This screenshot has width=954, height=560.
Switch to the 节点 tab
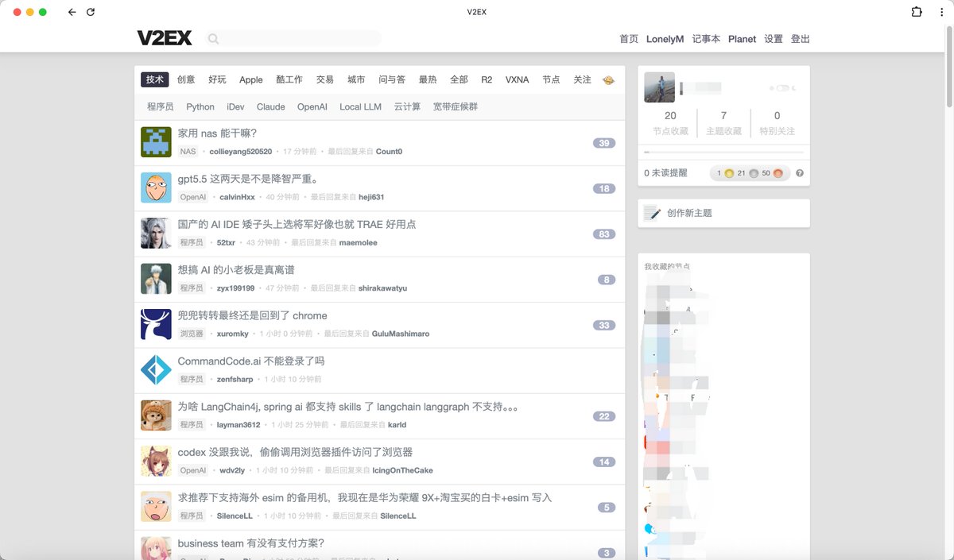[551, 79]
